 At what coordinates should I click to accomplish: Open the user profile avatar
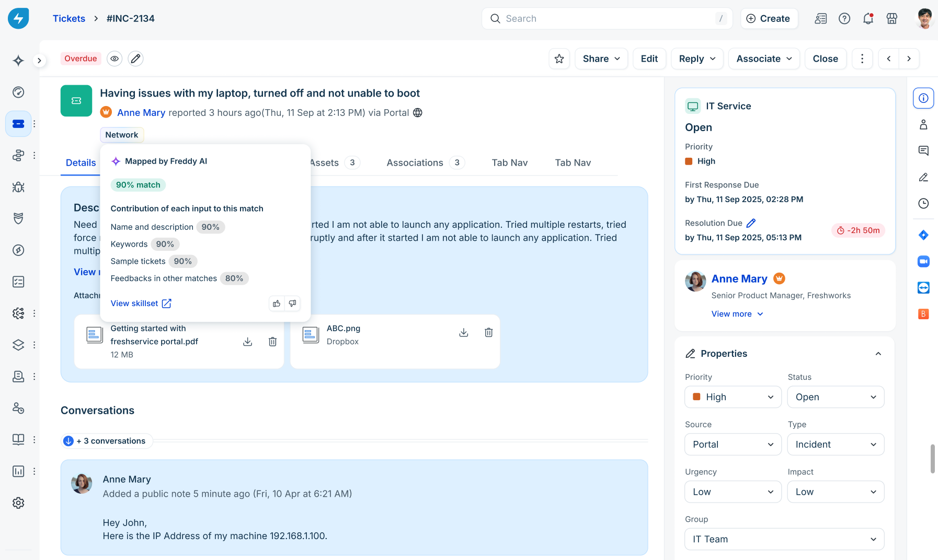pos(925,18)
